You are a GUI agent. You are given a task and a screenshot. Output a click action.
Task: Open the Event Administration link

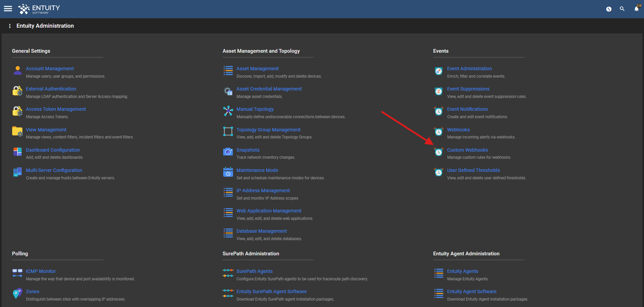coord(469,69)
